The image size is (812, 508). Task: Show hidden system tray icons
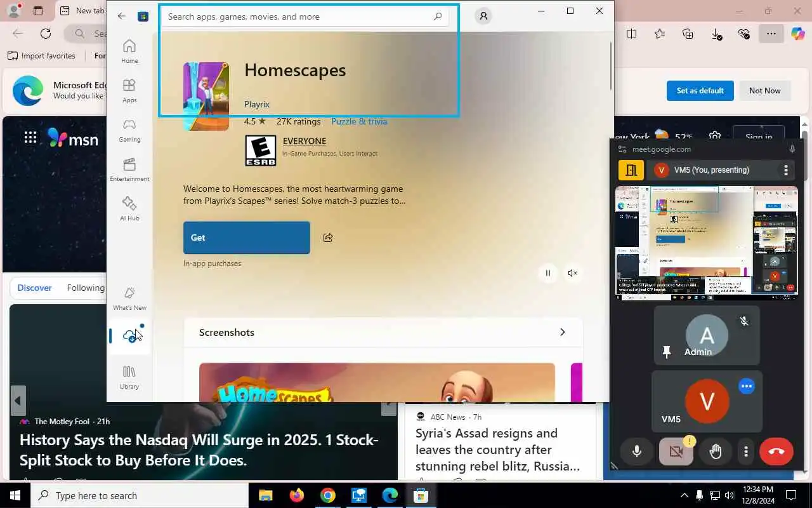[x=684, y=495]
